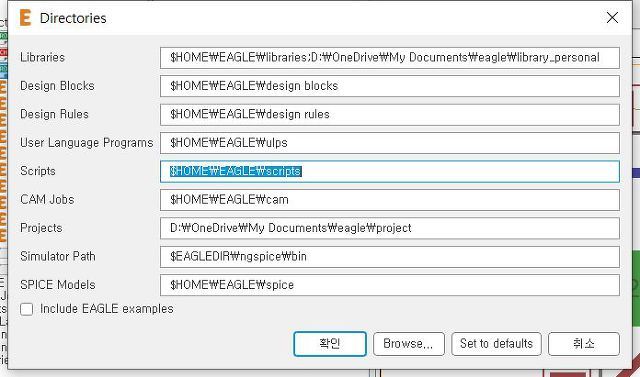This screenshot has width=640, height=377.
Task: Edit the Projects path field
Action: [x=390, y=228]
